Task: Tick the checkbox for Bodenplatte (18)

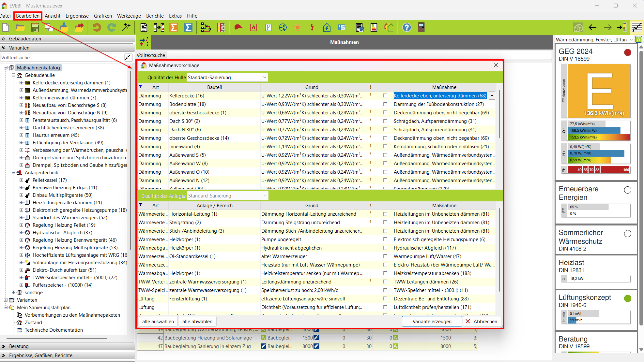Action: tap(385, 104)
